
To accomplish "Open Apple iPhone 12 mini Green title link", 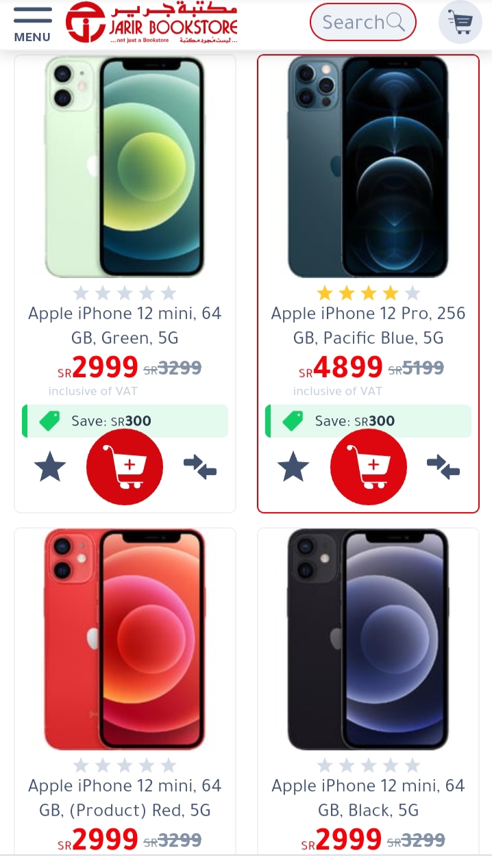I will pyautogui.click(x=125, y=326).
